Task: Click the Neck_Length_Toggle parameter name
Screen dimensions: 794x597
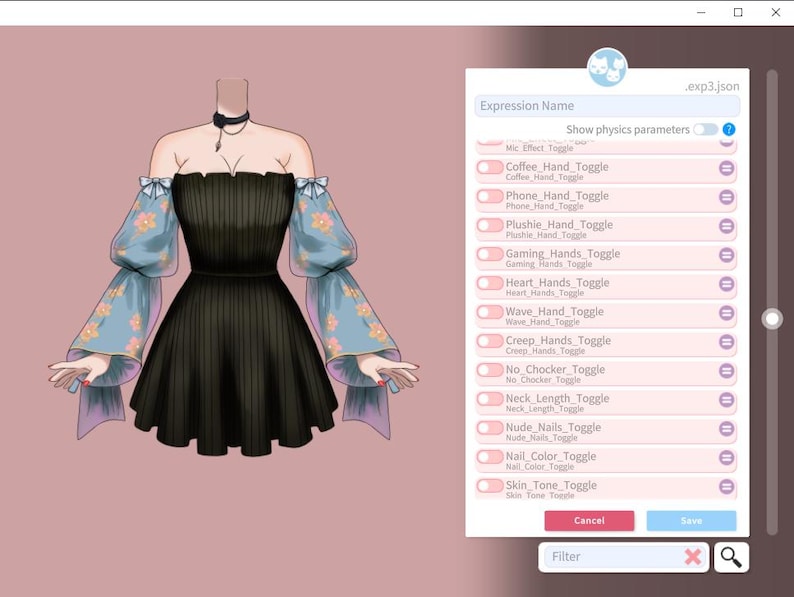Action: (x=557, y=399)
